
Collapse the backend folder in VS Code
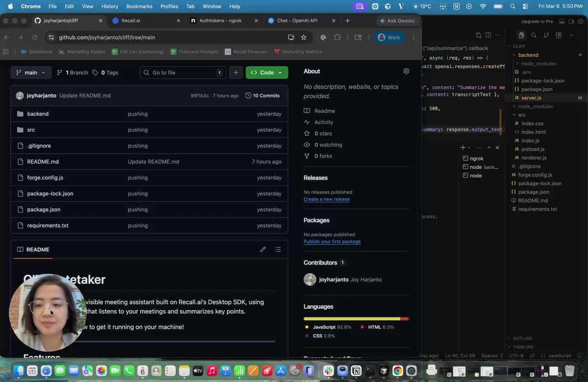pos(528,55)
